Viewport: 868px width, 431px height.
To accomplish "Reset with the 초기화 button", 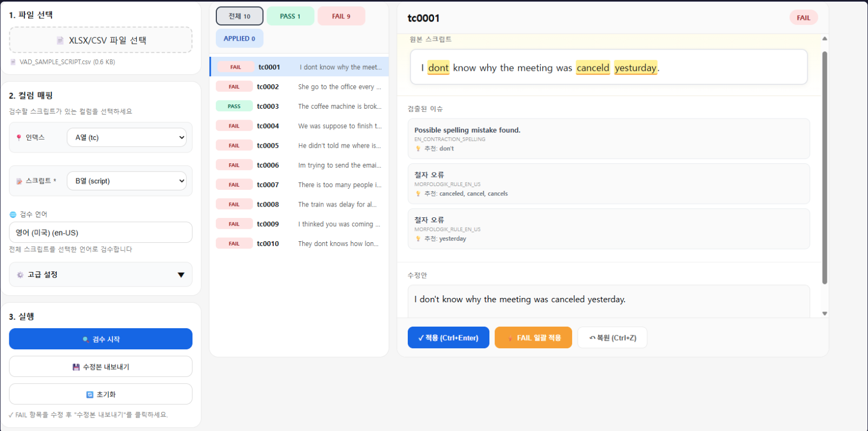I will 101,394.
